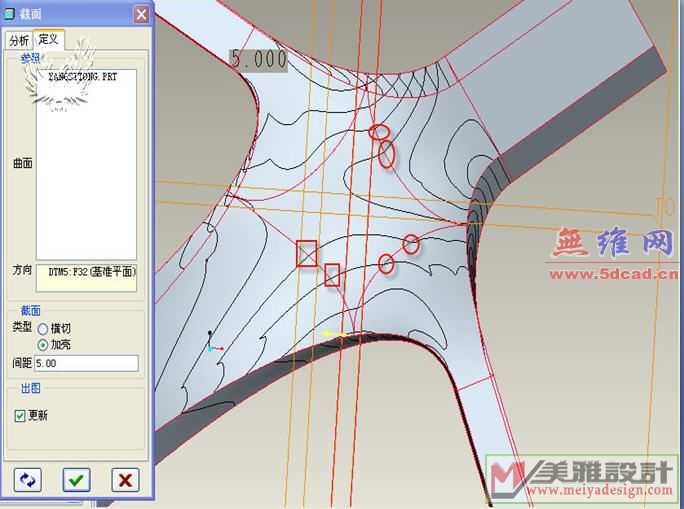Screen dimensions: 684x509
Task: Select ZANGSITONG.PRT in the surface list
Action: point(82,77)
